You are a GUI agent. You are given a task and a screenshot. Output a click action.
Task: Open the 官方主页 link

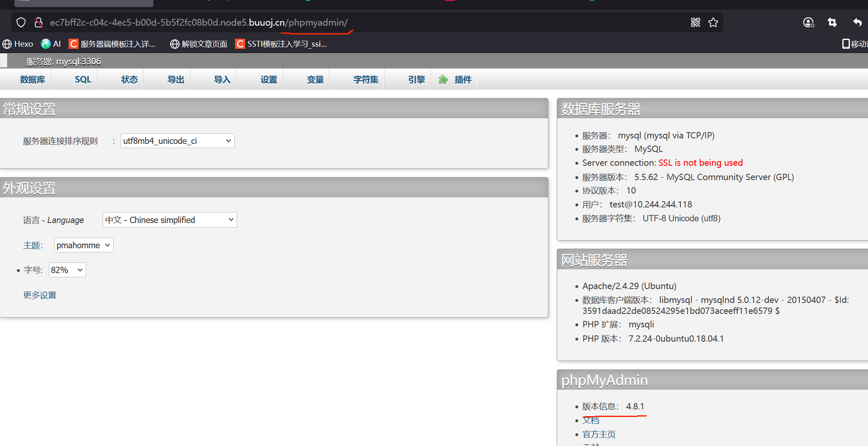coord(599,434)
